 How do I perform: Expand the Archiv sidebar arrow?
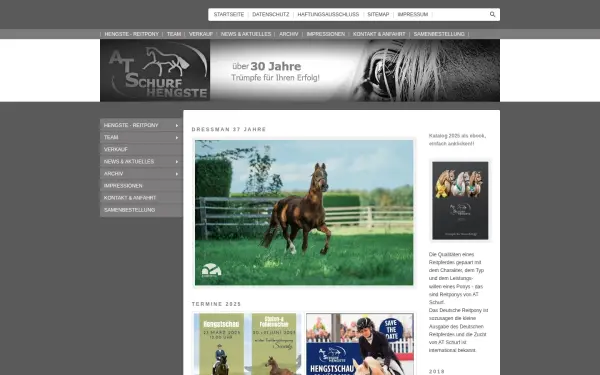177,174
